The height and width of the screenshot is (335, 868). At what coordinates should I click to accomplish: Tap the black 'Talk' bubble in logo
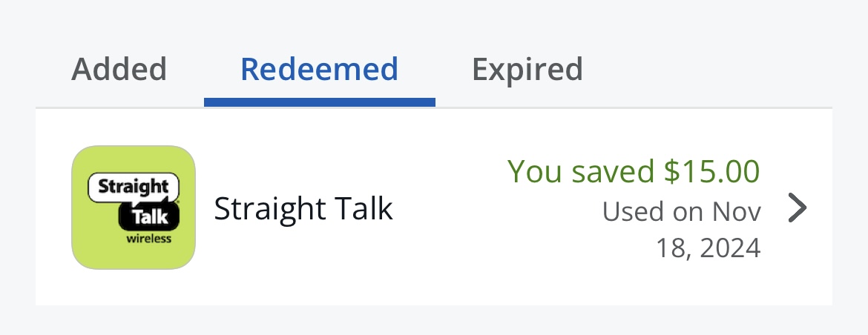[149, 216]
